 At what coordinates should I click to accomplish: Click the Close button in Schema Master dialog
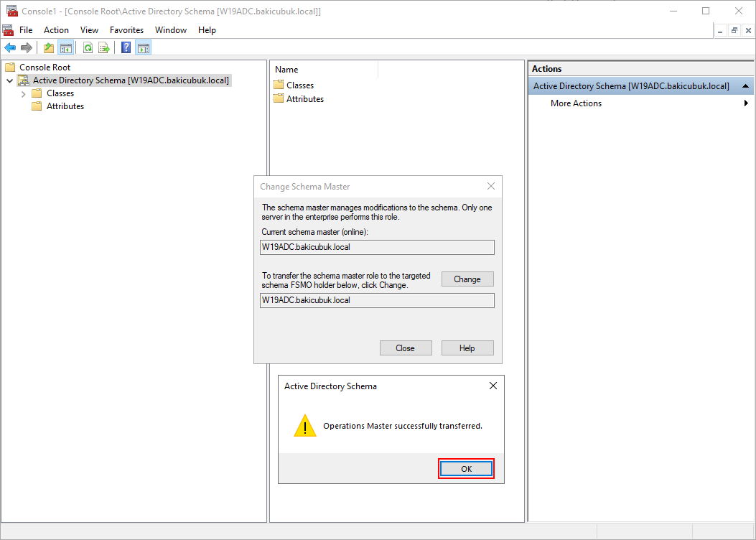406,348
